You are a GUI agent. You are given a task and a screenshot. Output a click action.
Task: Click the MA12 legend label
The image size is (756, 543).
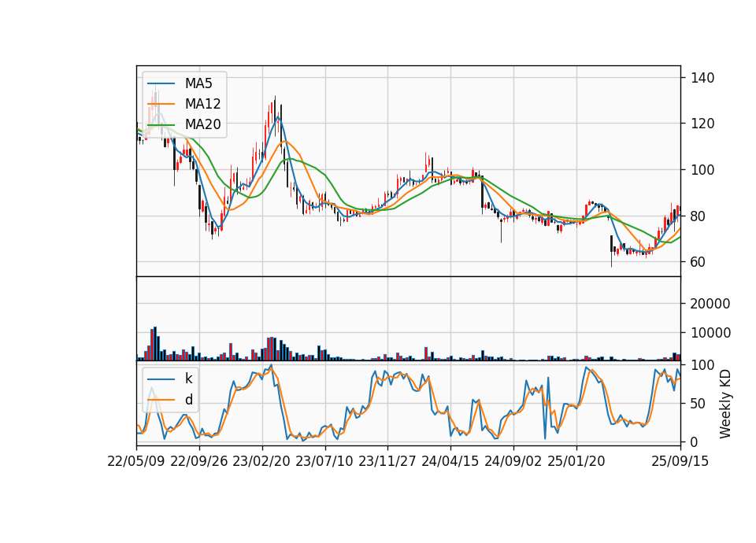pyautogui.click(x=203, y=104)
